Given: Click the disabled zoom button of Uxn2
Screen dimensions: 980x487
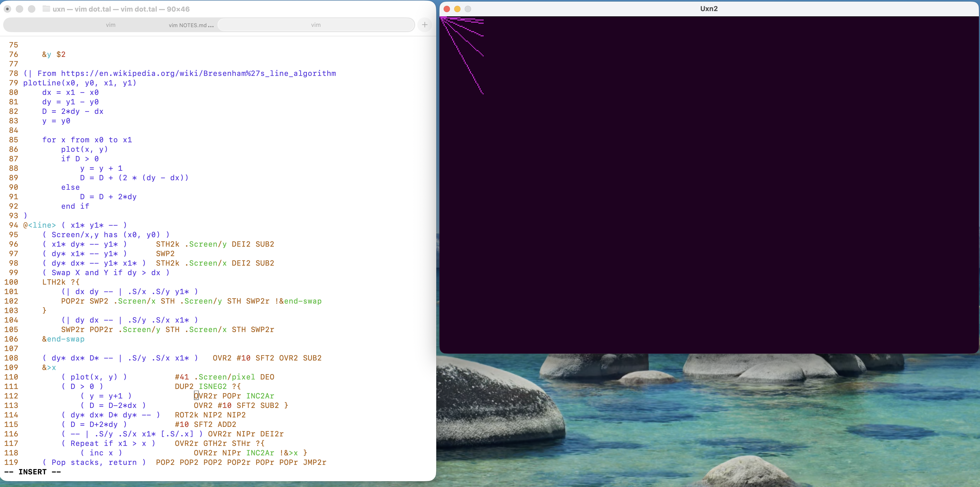Looking at the screenshot, I should click(468, 9).
